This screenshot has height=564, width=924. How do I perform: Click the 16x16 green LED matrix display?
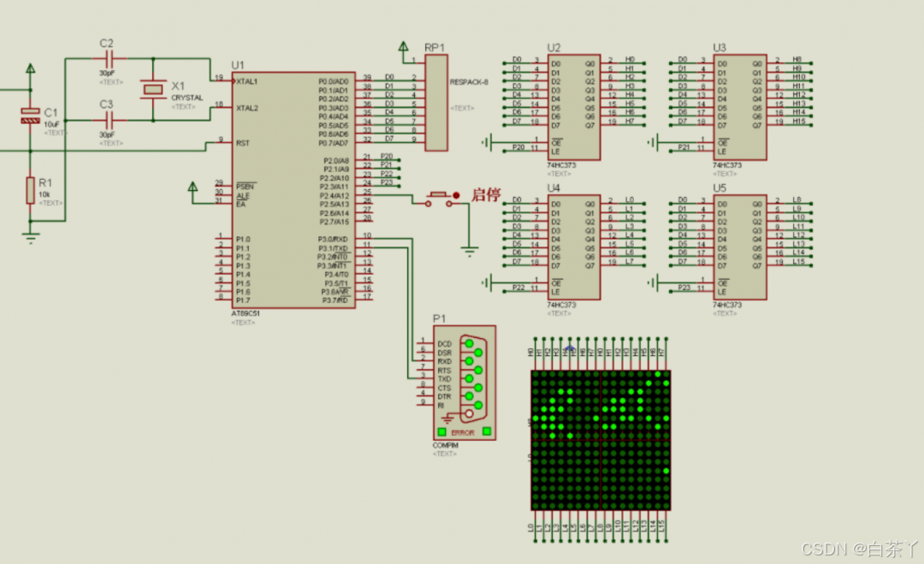pos(601,440)
